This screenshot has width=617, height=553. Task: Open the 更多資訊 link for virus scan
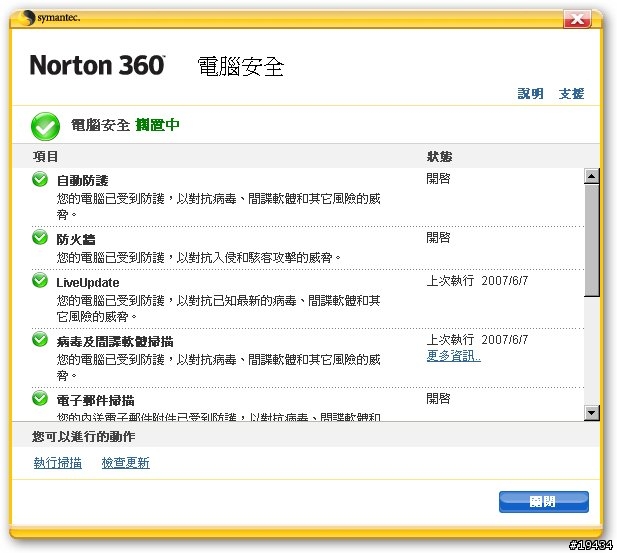tap(453, 356)
